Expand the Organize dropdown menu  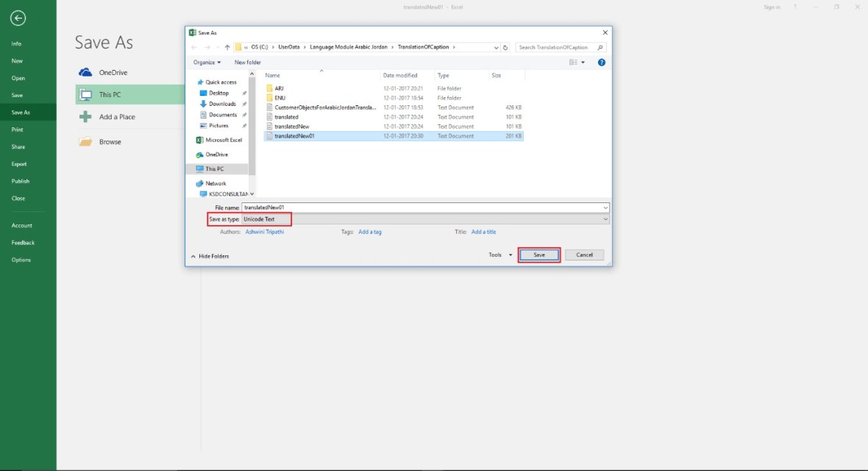[207, 63]
